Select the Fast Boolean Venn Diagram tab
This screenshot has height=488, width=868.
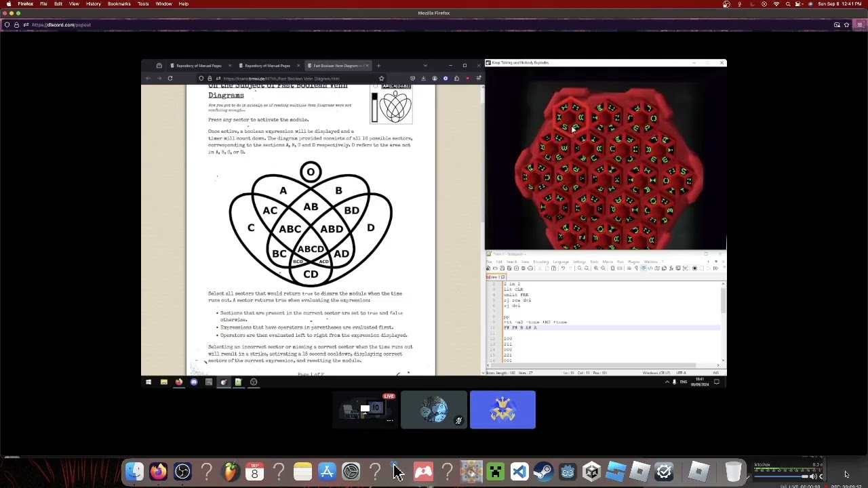pos(336,66)
